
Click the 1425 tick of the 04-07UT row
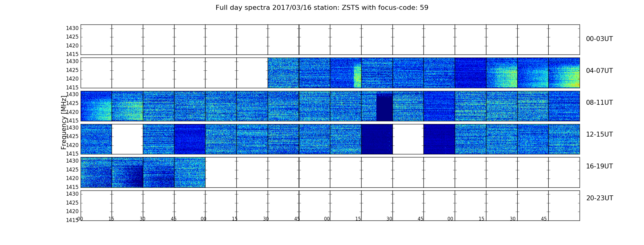click(x=72, y=70)
